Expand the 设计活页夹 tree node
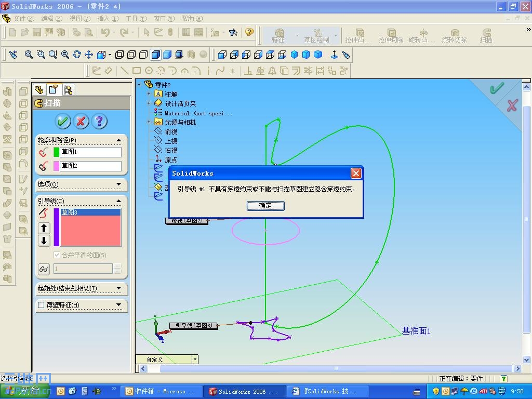532x399 pixels. coord(149,103)
